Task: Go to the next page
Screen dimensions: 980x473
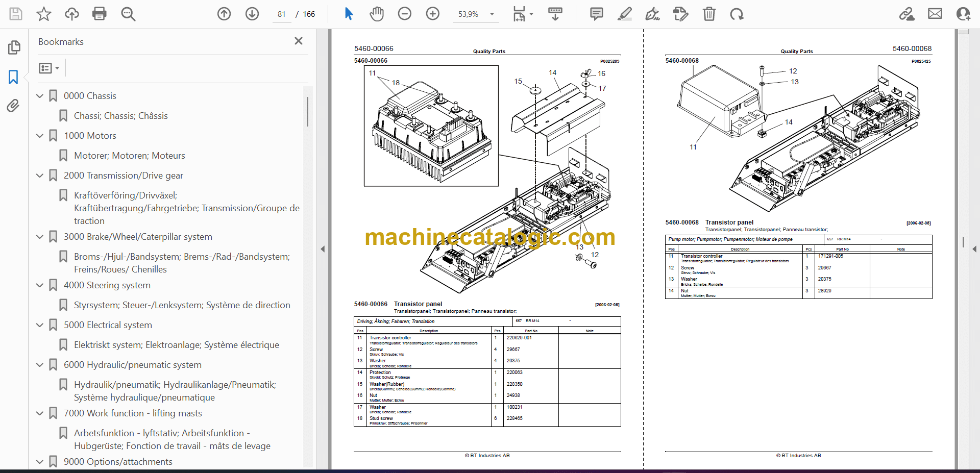Action: [x=252, y=14]
